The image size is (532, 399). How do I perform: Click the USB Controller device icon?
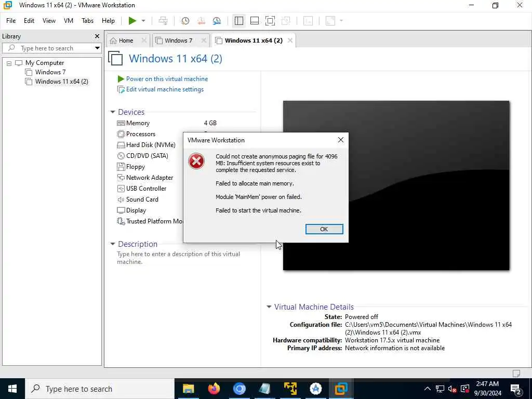pyautogui.click(x=121, y=188)
